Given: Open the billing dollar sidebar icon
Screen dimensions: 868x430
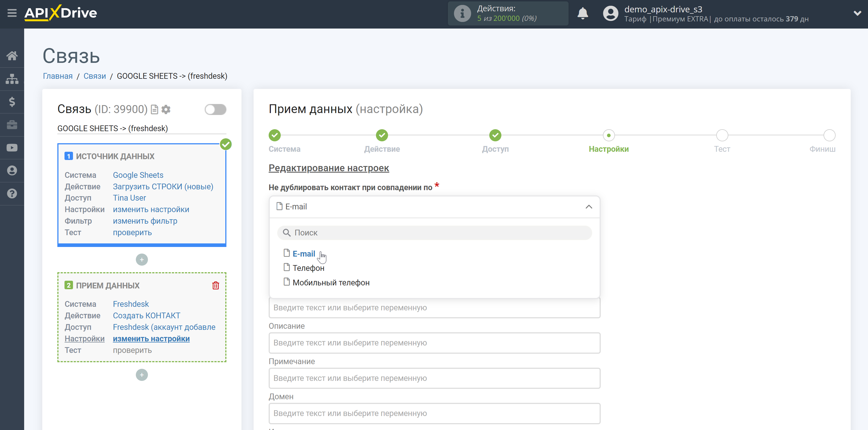Looking at the screenshot, I should pyautogui.click(x=12, y=102).
